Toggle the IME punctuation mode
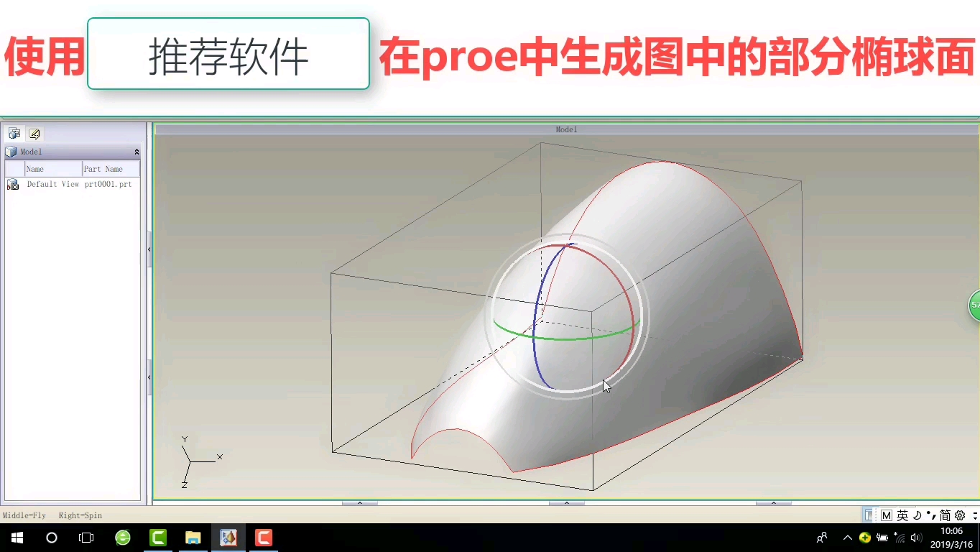980x552 pixels. 930,515
